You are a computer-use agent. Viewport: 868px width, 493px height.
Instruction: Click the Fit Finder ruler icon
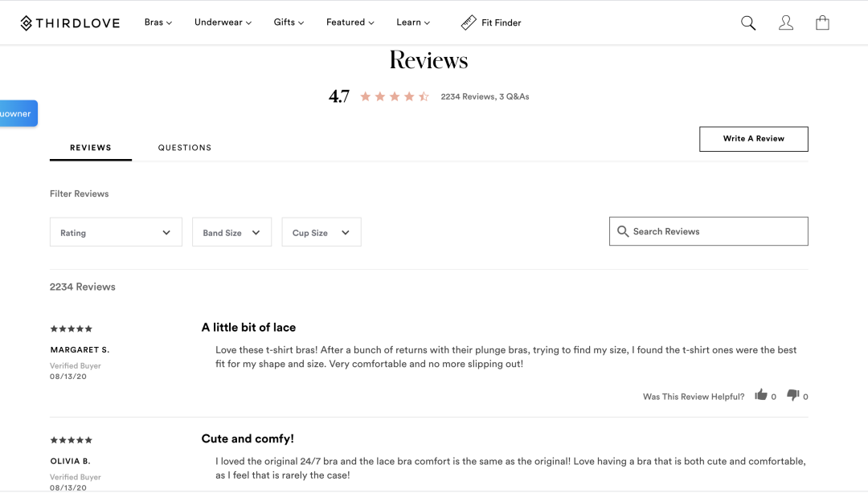coord(469,22)
